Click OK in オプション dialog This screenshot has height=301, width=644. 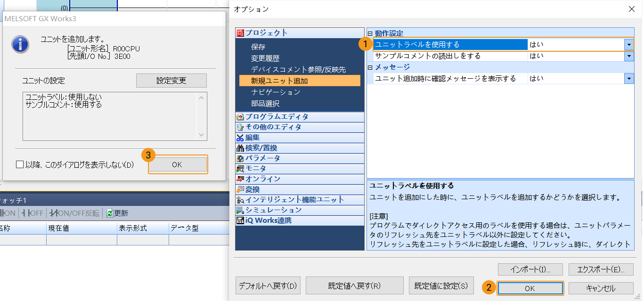[x=530, y=288]
